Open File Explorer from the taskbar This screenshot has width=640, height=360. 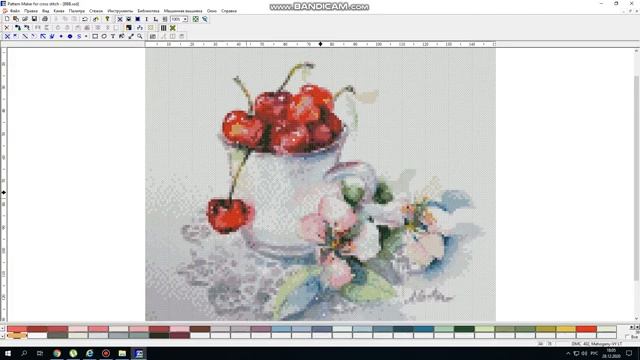(x=122, y=353)
